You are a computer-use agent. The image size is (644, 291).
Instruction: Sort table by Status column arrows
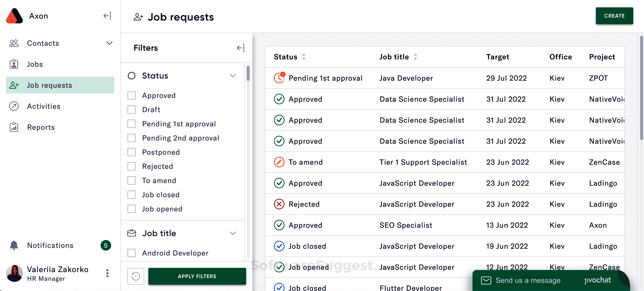tap(304, 57)
